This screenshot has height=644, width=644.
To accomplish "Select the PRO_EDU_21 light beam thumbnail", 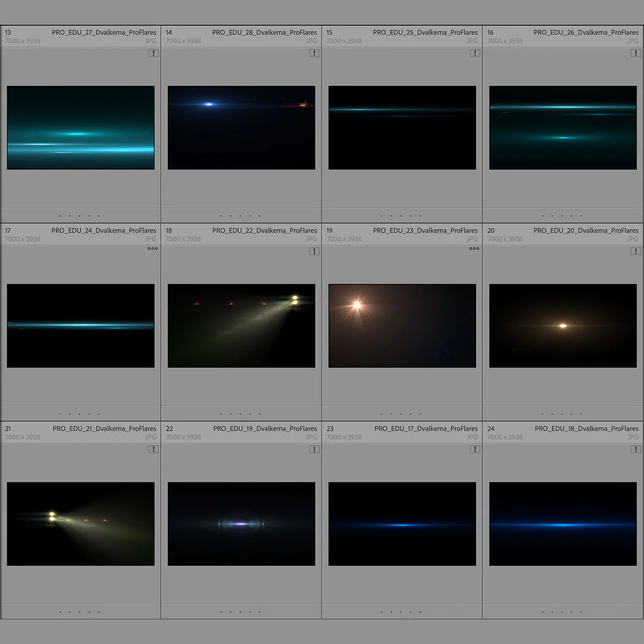I will click(80, 524).
